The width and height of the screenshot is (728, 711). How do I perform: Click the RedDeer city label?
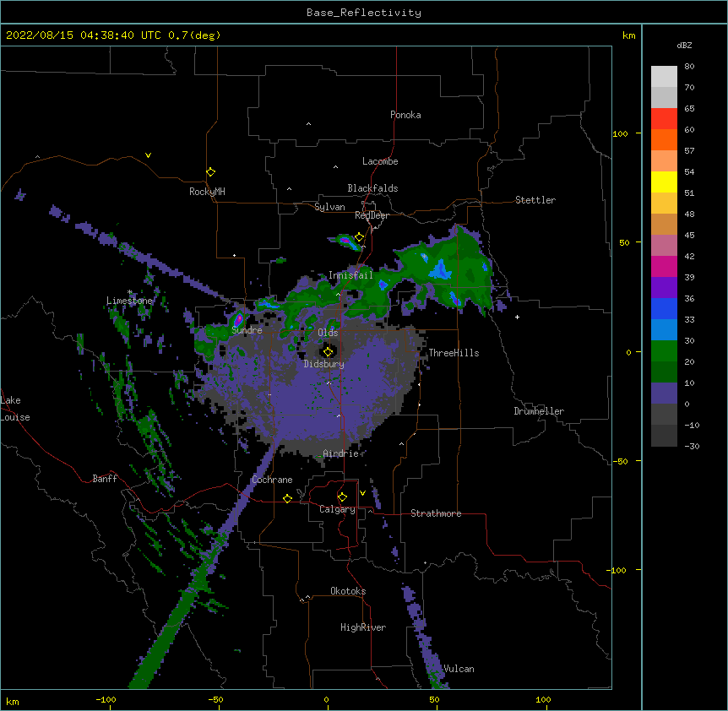pyautogui.click(x=372, y=215)
